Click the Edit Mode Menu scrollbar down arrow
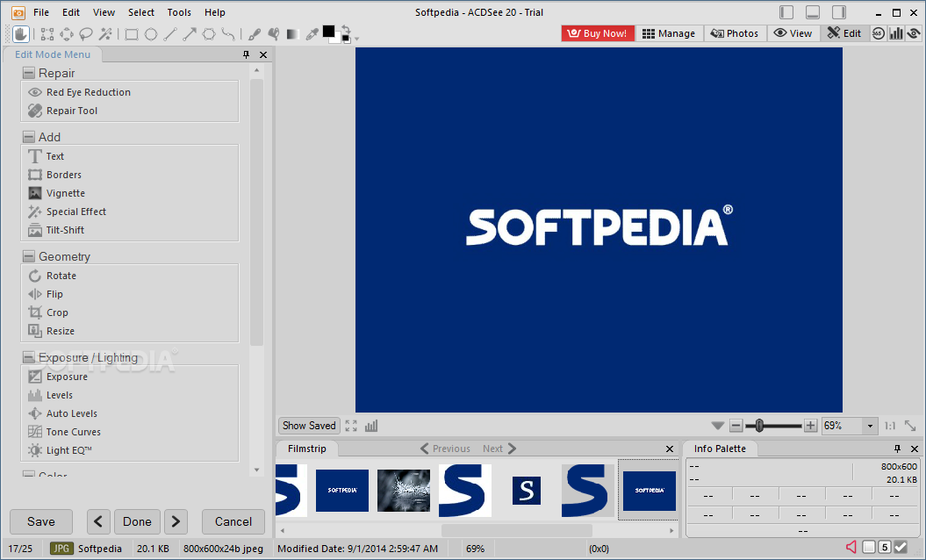This screenshot has height=560, width=926. pyautogui.click(x=256, y=470)
